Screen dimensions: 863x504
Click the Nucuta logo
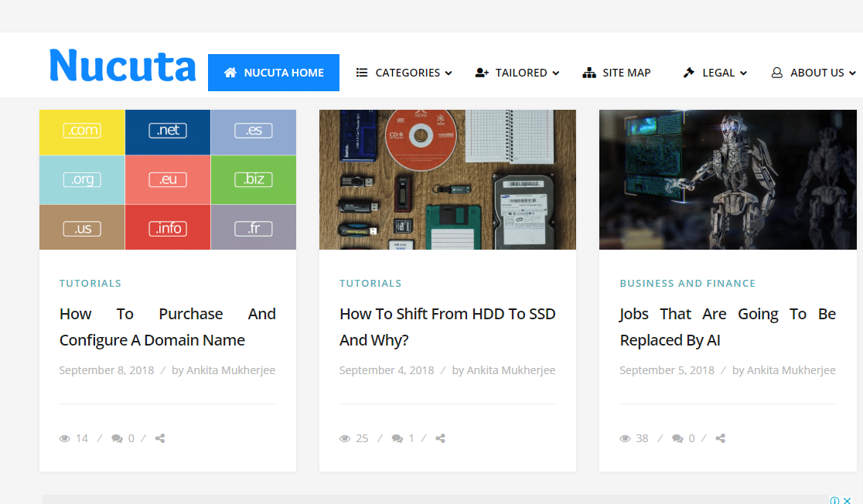point(122,66)
